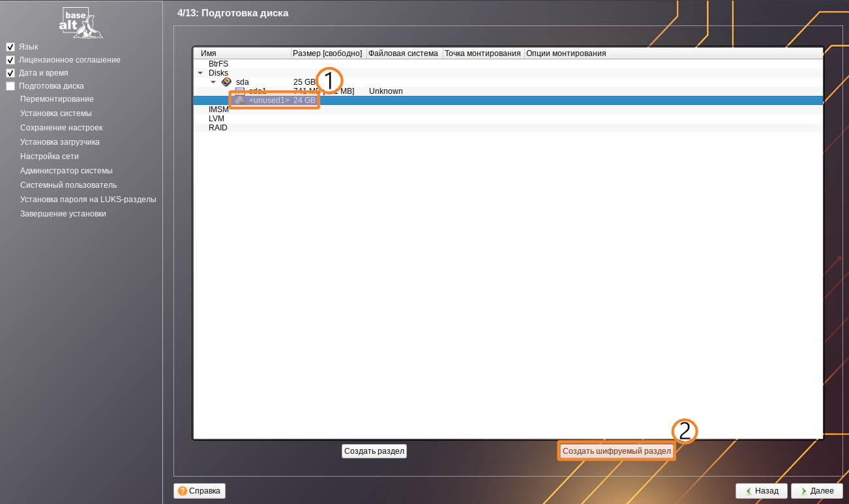
Task: Toggle the Язык step checkbox
Action: pyautogui.click(x=10, y=47)
